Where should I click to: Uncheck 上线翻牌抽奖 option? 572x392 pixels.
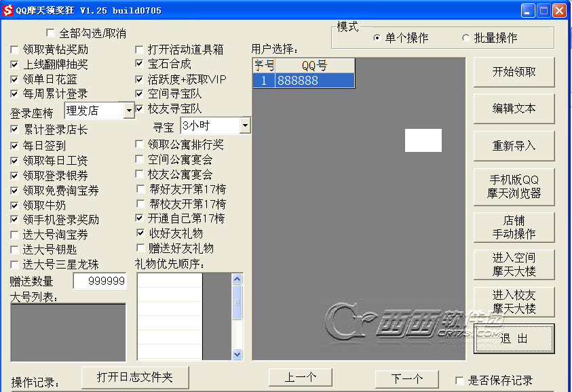[15, 64]
